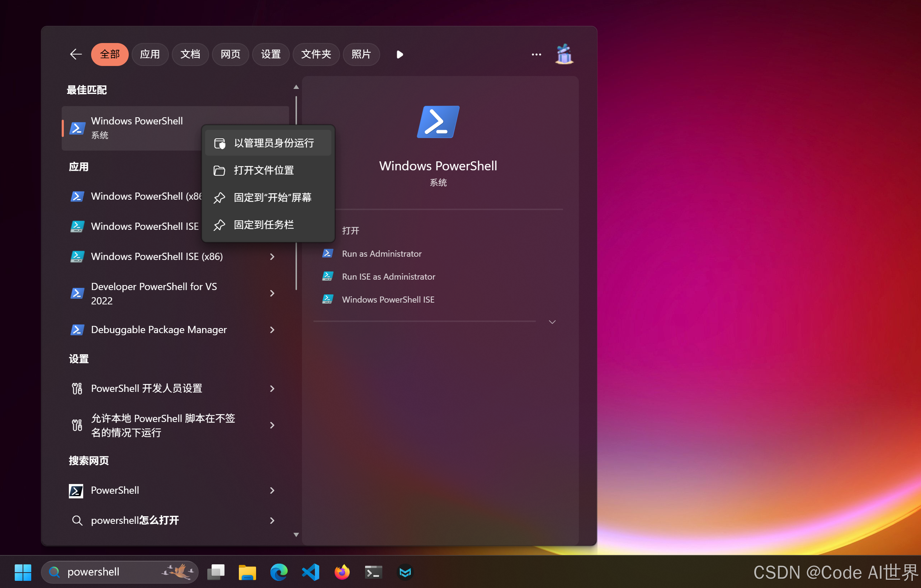Launch Firefox from the taskbar
Image resolution: width=921 pixels, height=588 pixels.
tap(342, 572)
